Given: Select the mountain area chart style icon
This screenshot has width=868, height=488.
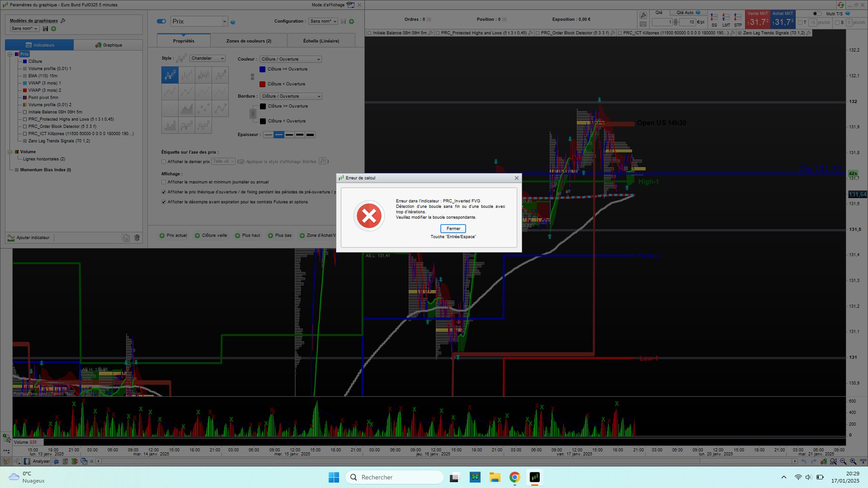Looking at the screenshot, I should point(186,109).
